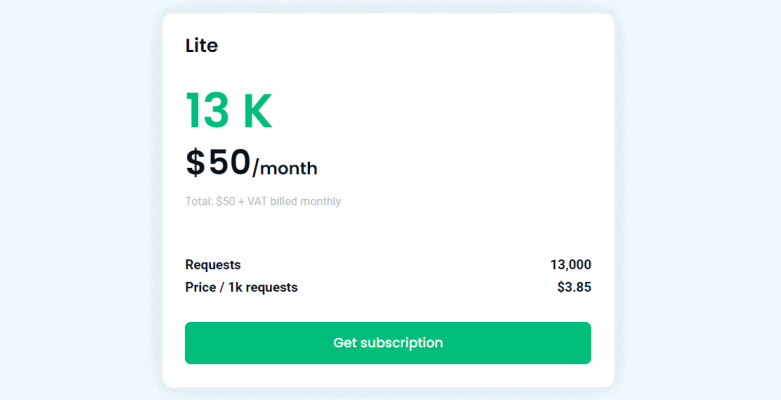Click the word 'Get' on green button
781x400 pixels.
345,343
